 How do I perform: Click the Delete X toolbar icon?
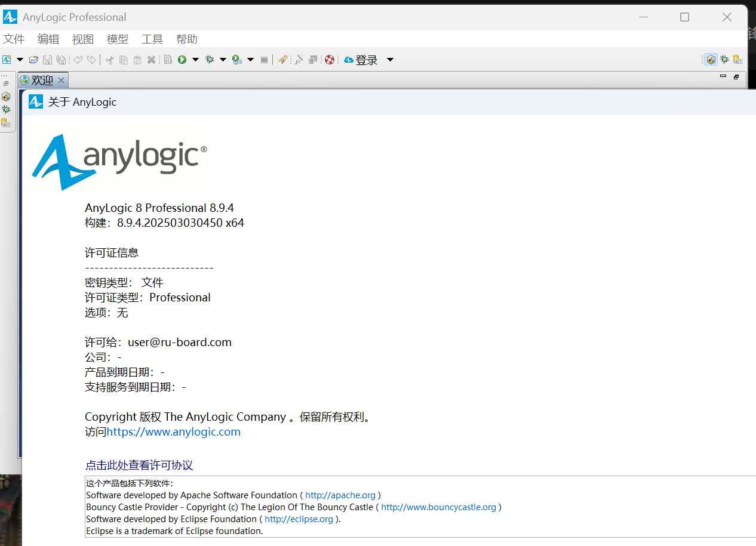[152, 60]
